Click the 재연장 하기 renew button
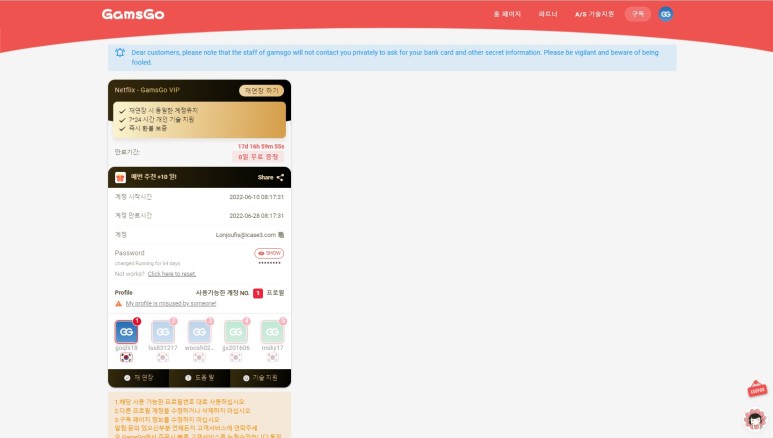This screenshot has height=438, width=773. coord(261,91)
